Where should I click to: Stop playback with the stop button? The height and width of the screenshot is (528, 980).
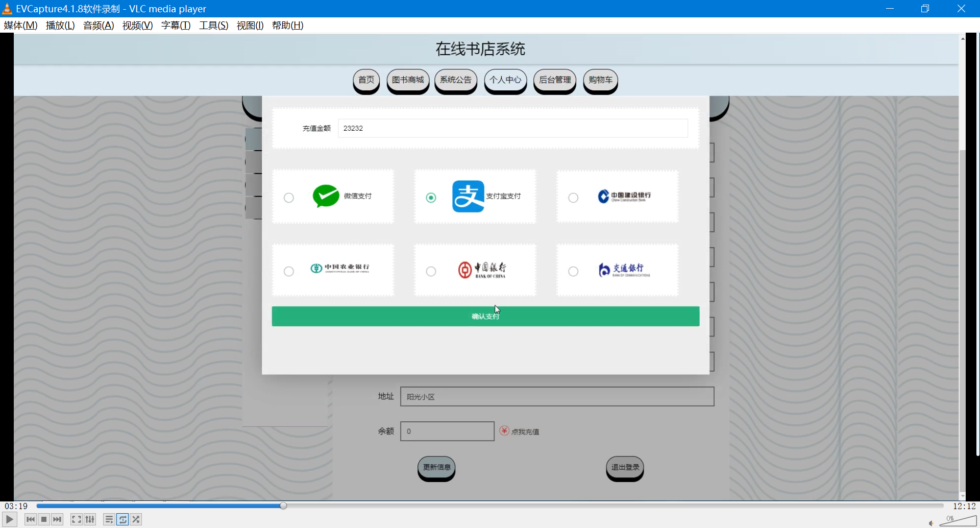point(44,519)
